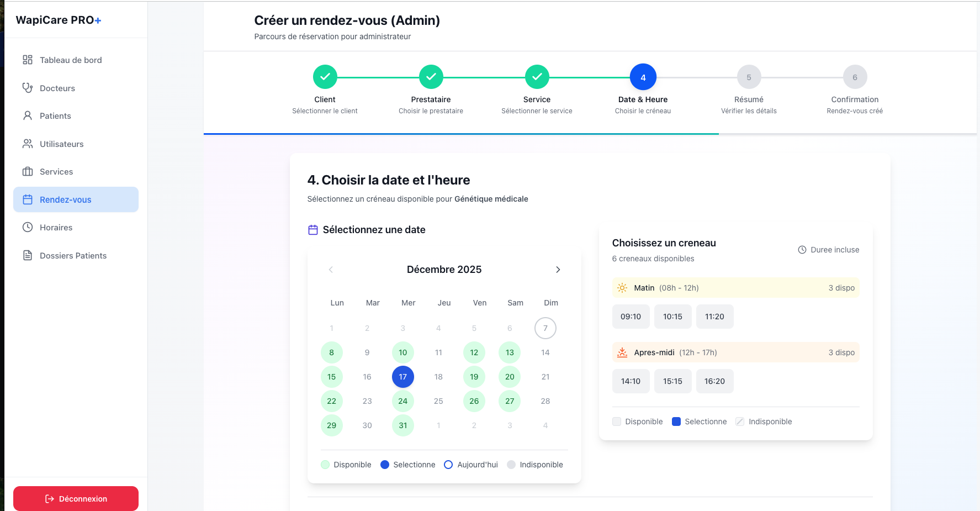
Task: Click the calendar icon next to Sélectionnez une date
Action: [x=313, y=229]
